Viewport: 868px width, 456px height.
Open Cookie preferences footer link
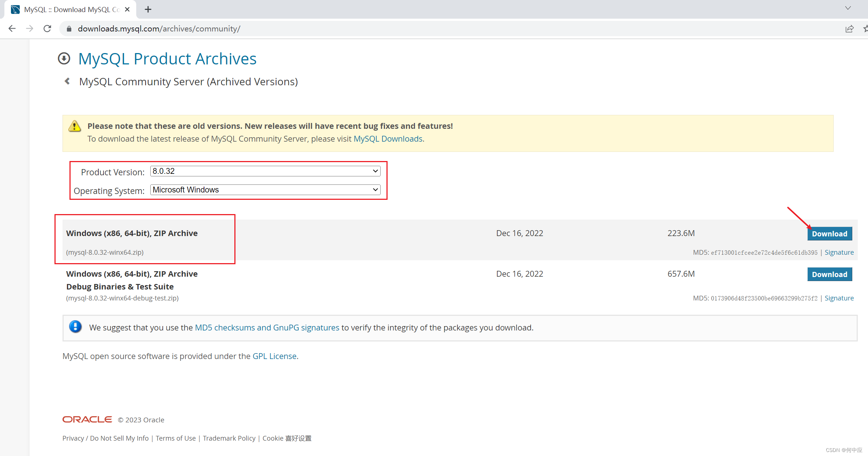287,438
